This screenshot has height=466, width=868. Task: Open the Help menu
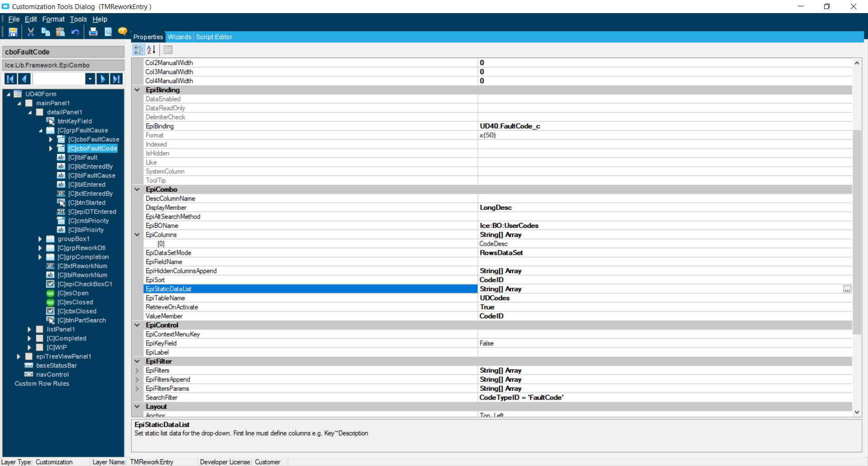[100, 19]
